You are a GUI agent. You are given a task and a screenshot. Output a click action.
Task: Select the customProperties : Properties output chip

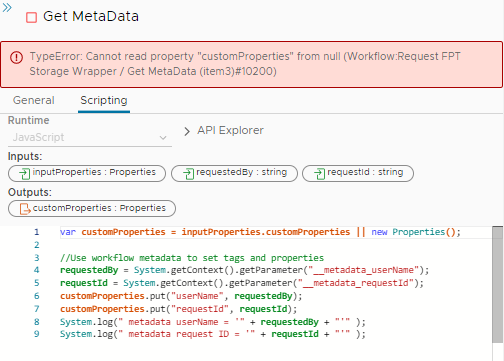click(92, 209)
